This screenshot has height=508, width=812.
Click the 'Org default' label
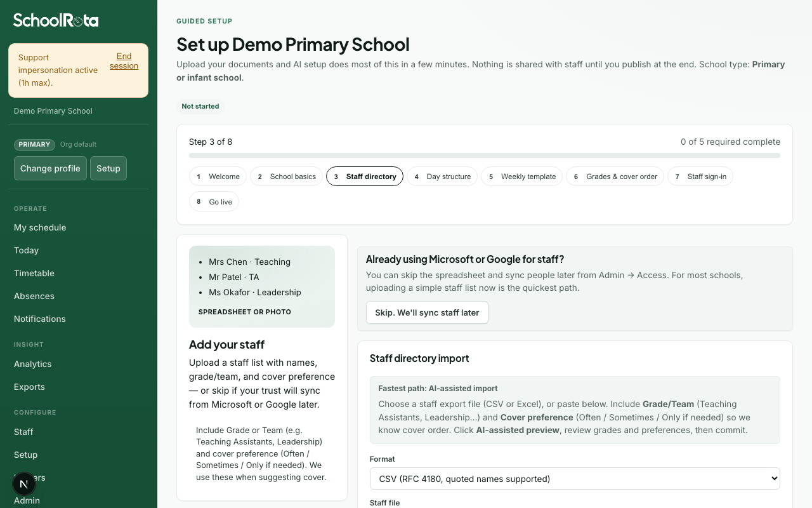pos(78,145)
